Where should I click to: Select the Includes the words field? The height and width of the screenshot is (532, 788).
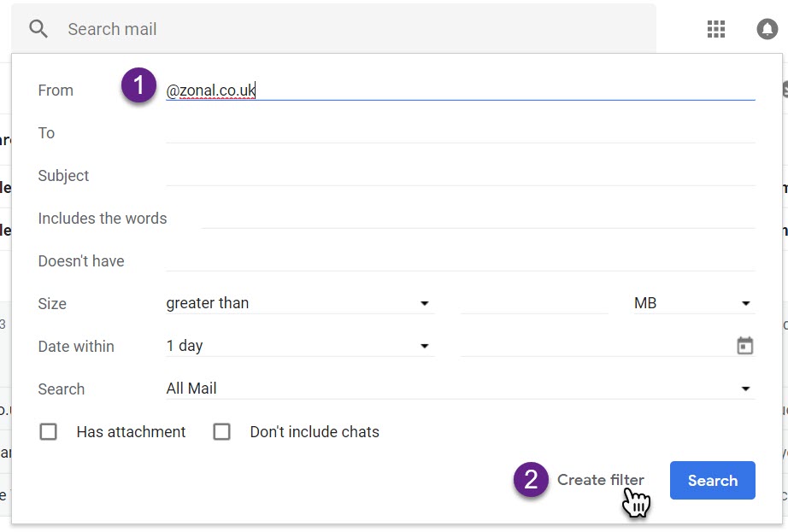tap(478, 219)
